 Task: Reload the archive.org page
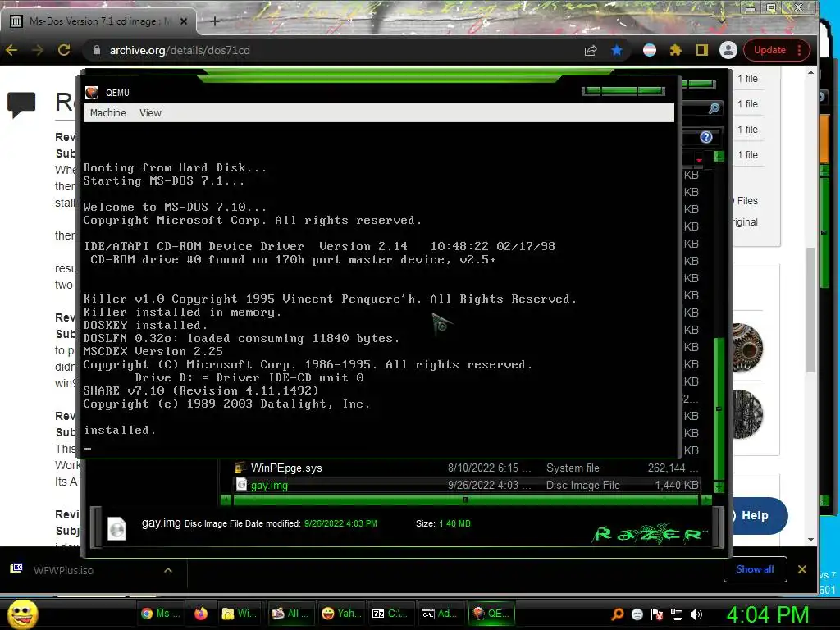click(x=64, y=50)
